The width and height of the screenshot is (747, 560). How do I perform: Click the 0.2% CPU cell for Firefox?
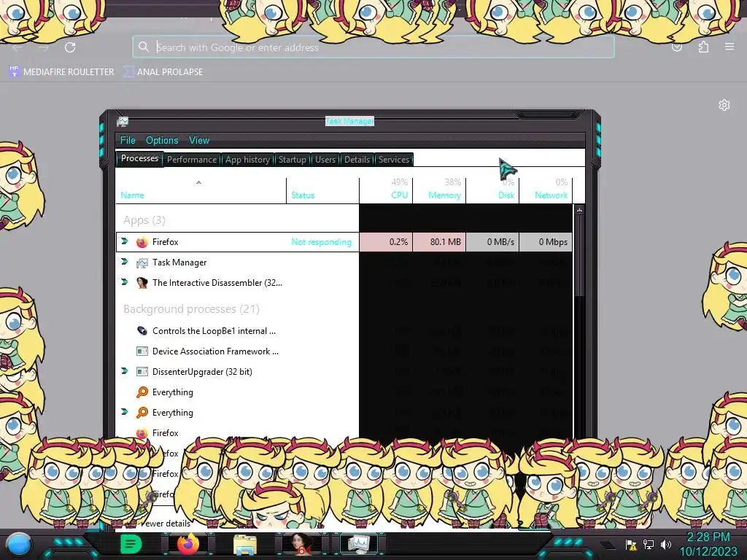tap(386, 242)
